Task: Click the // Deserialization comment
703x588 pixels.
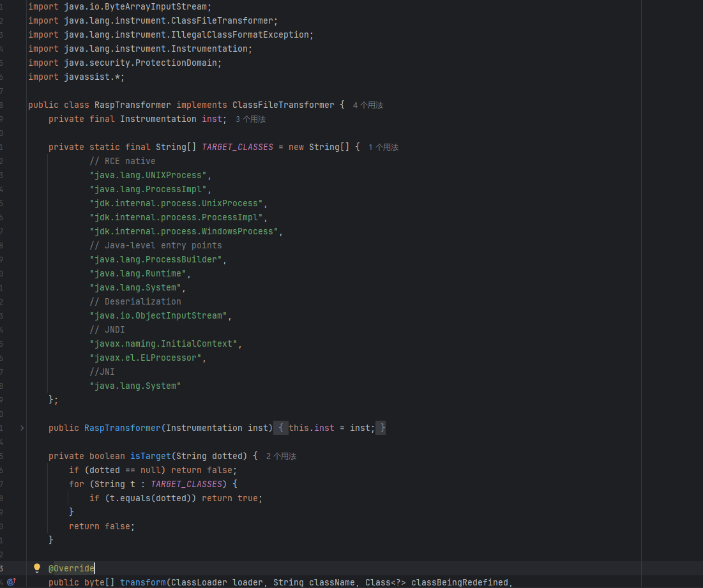Action: pyautogui.click(x=135, y=301)
